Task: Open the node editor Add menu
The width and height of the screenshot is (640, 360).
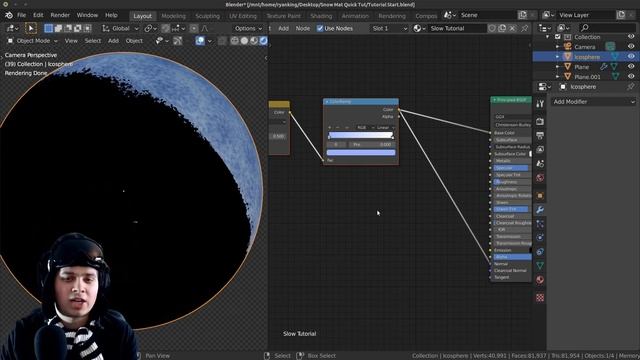Action: (x=283, y=29)
